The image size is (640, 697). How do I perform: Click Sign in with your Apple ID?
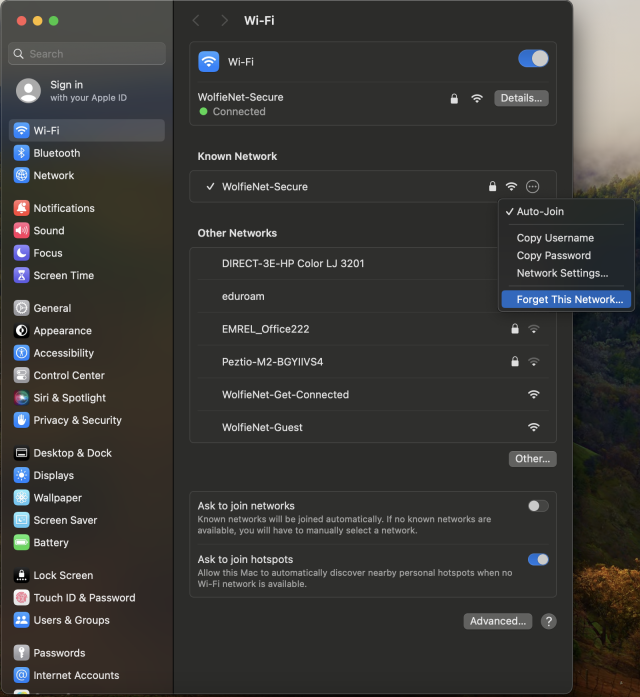[87, 91]
